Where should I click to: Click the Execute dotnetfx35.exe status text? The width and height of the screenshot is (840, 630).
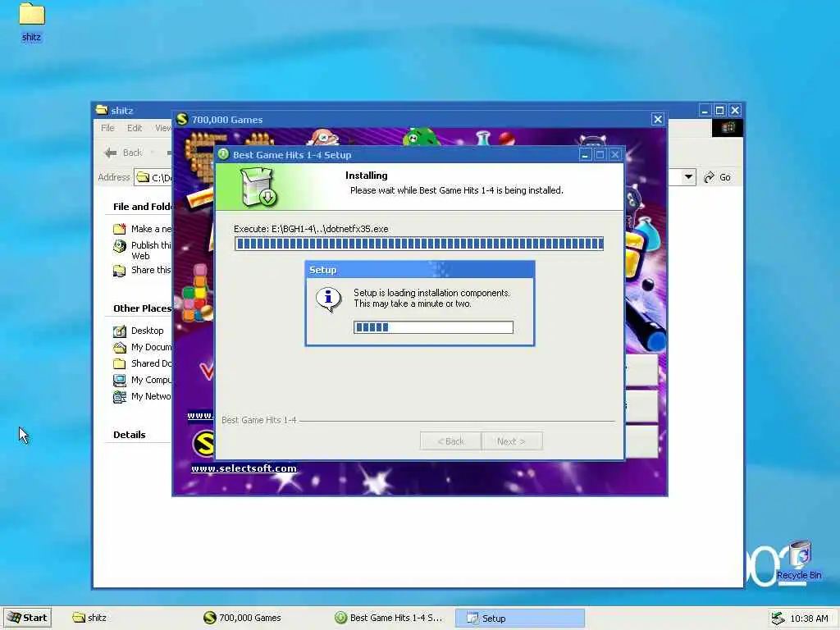[x=311, y=229]
